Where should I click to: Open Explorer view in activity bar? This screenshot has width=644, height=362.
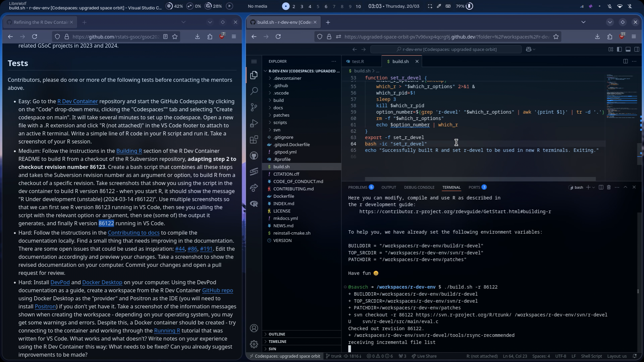point(254,75)
